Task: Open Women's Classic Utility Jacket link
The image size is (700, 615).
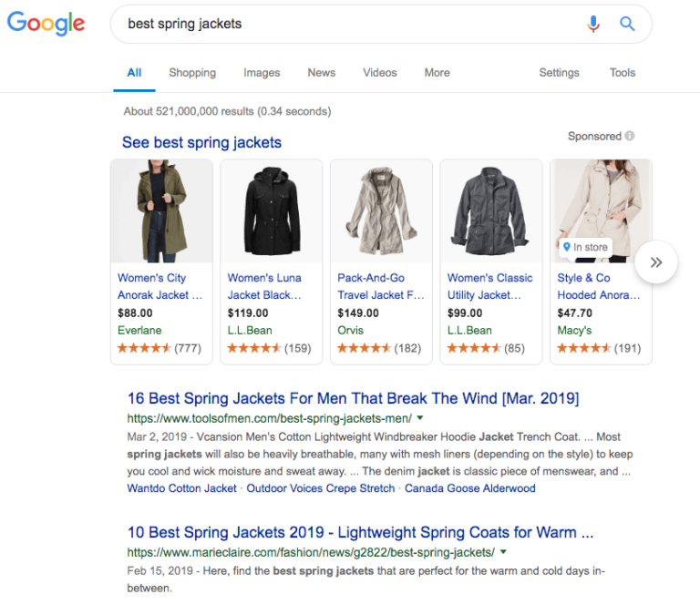Action: coord(490,286)
